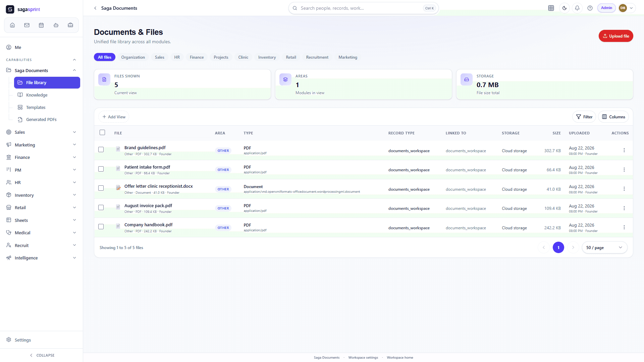The image size is (644, 362).
Task: Open actions menu for August invoice pack.pdf
Action: click(x=624, y=208)
